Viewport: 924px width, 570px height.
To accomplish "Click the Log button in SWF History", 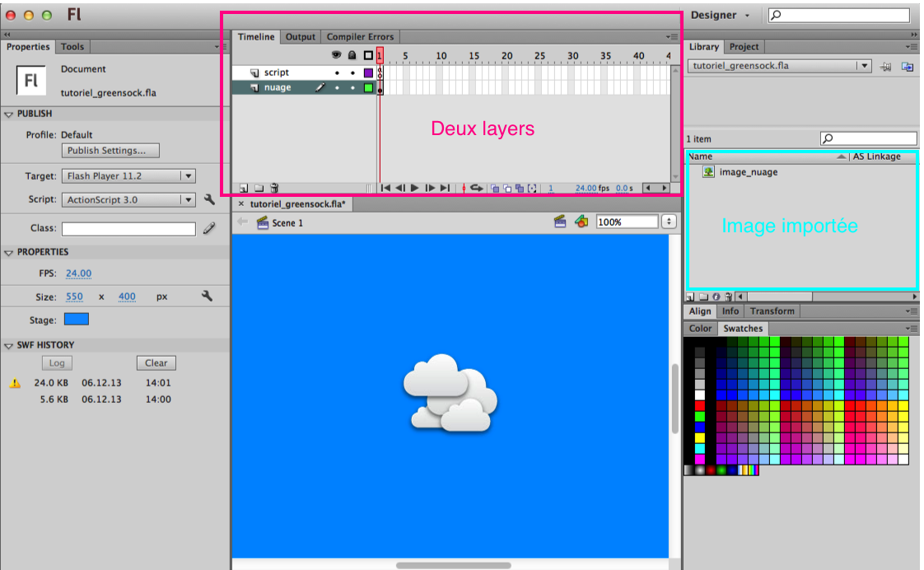I will point(57,363).
